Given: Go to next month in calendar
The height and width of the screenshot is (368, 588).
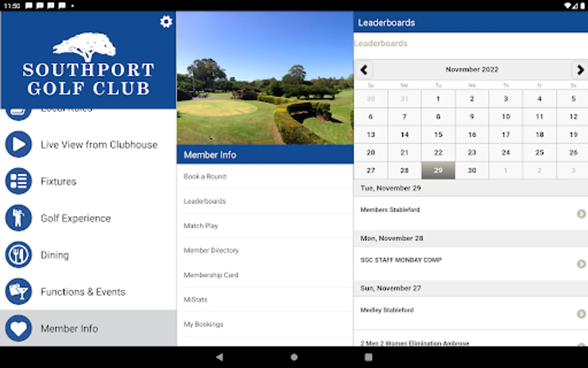Looking at the screenshot, I should (x=580, y=70).
